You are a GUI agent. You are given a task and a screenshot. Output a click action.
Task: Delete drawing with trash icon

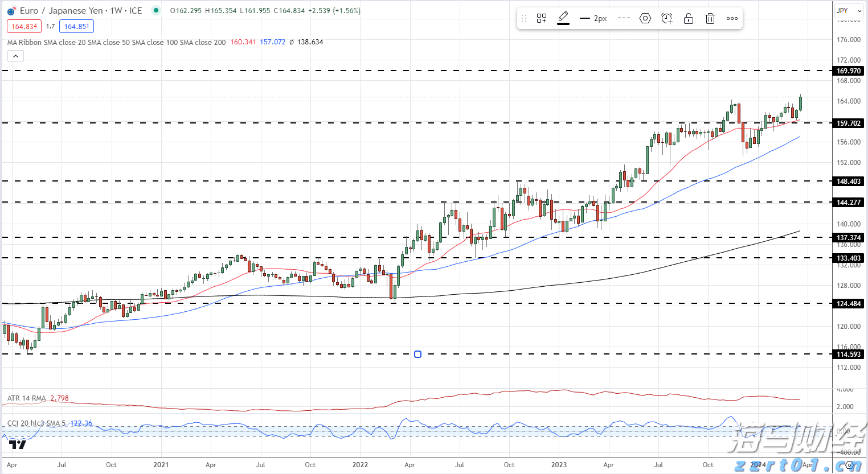[x=710, y=18]
